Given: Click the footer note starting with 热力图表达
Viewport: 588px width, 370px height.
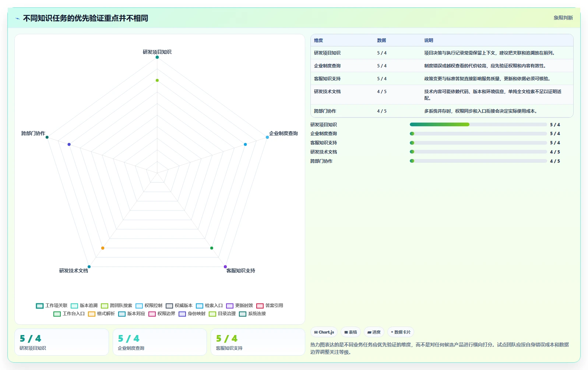Looking at the screenshot, I should pyautogui.click(x=440, y=348).
